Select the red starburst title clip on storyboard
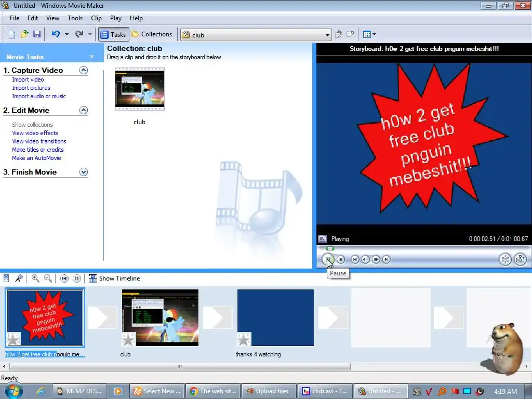The width and height of the screenshot is (532, 399). pos(45,318)
